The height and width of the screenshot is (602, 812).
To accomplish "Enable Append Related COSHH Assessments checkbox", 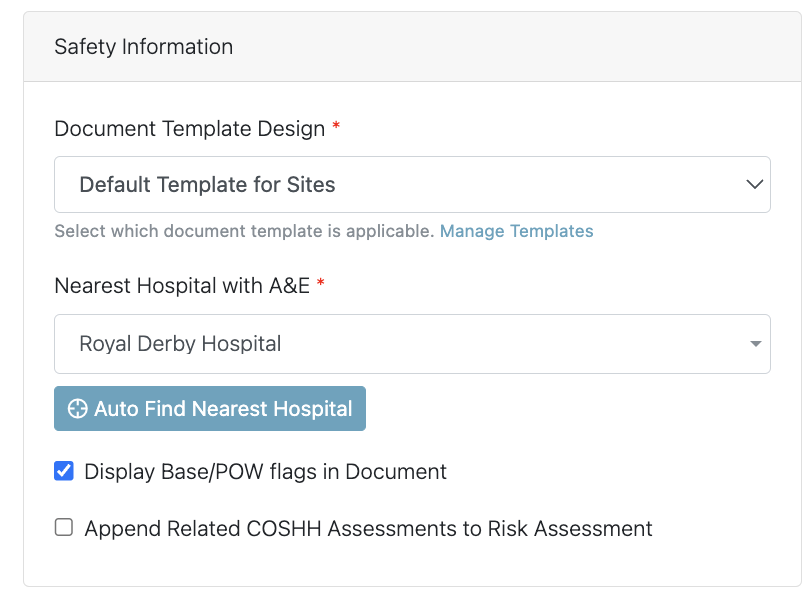I will [x=64, y=527].
